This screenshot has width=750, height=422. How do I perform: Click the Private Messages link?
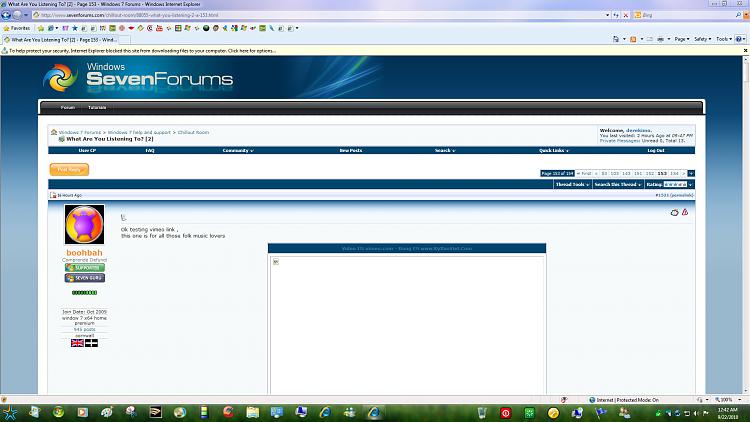coord(619,141)
